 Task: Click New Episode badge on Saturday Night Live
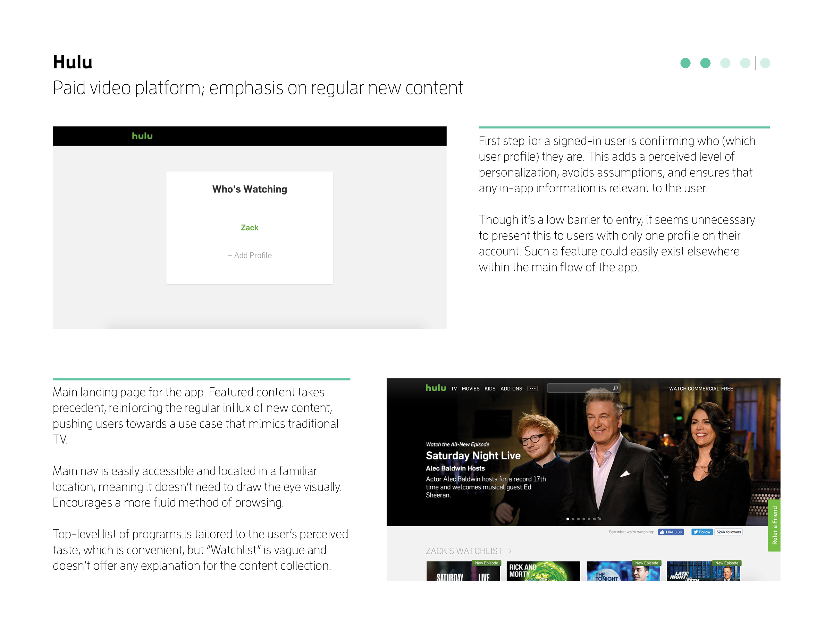[486, 563]
